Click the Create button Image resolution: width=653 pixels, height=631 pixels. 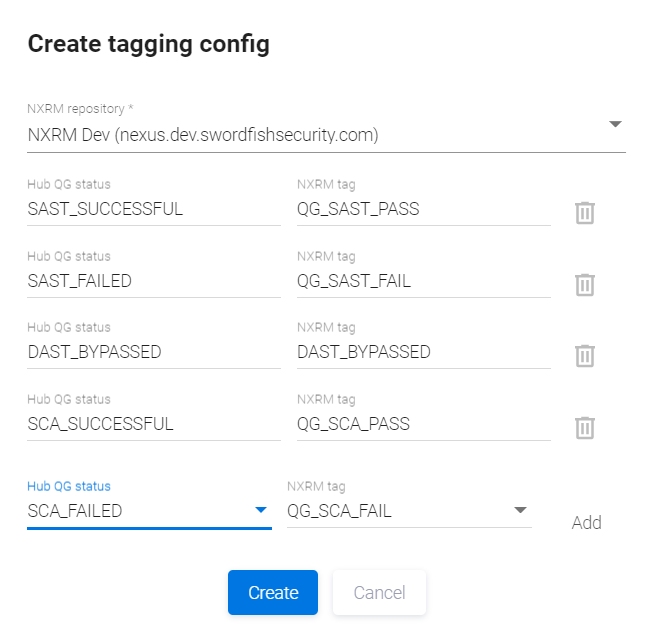click(x=273, y=592)
